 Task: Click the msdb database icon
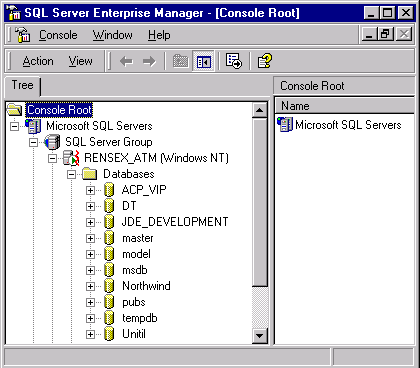109,270
